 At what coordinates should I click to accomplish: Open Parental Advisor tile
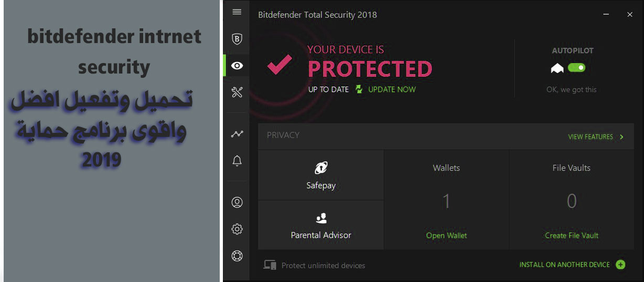[321, 225]
